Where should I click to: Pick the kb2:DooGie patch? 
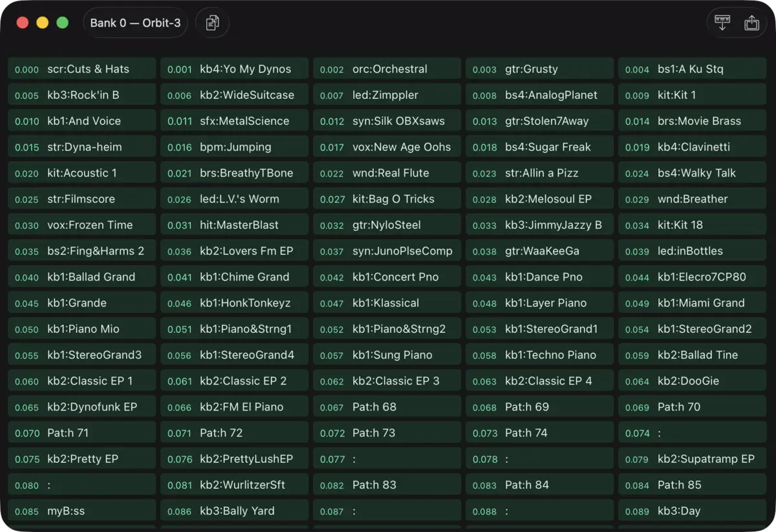[693, 381]
